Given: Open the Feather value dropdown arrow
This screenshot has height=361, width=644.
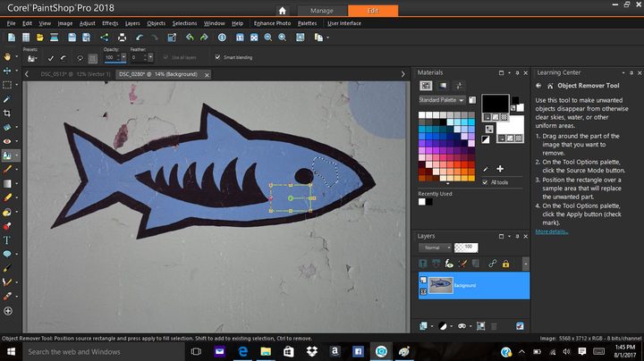Looking at the screenshot, I should [151, 57].
